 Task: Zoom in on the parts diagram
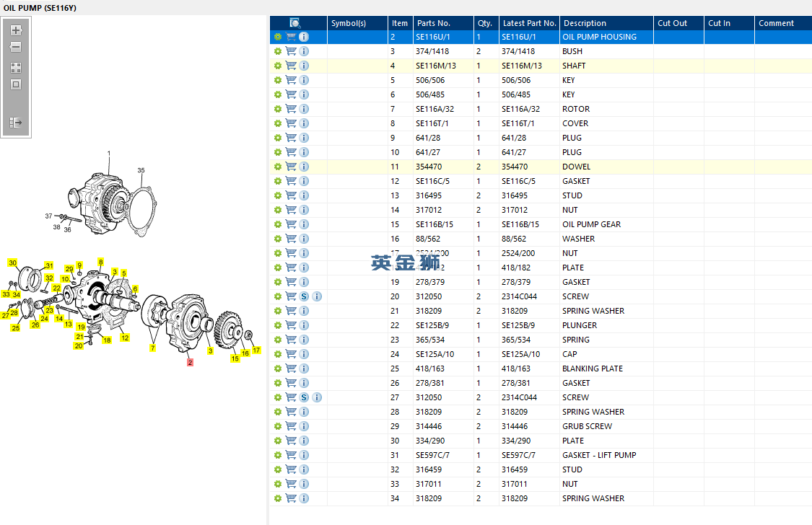tap(16, 30)
